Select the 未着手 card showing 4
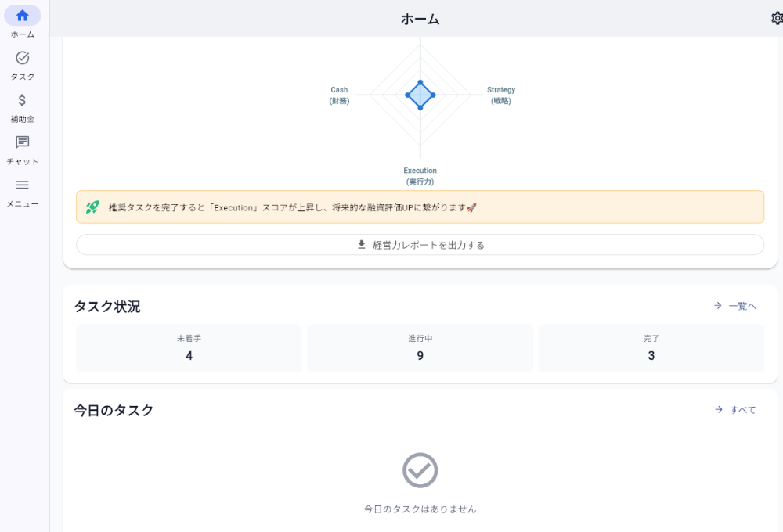Image resolution: width=783 pixels, height=532 pixels. click(189, 348)
